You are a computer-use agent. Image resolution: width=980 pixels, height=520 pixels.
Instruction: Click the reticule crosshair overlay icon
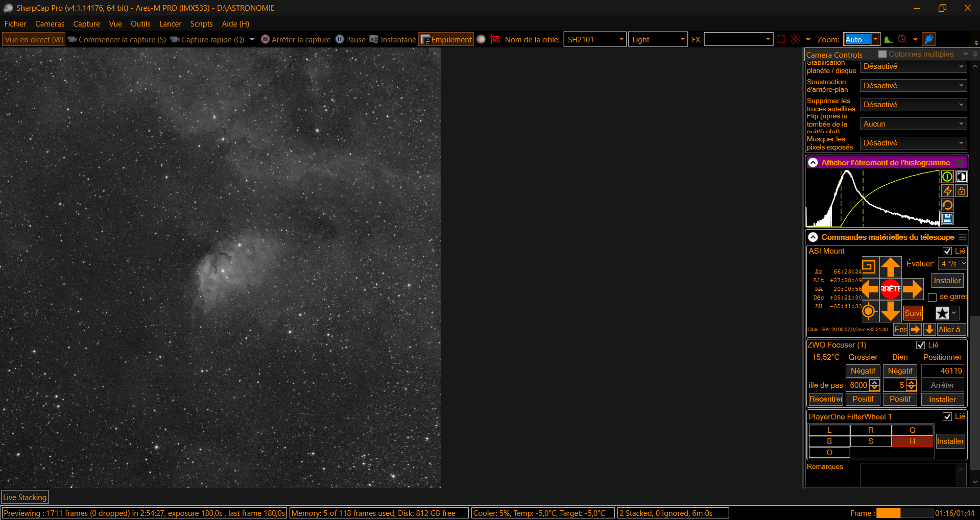pyautogui.click(x=795, y=39)
